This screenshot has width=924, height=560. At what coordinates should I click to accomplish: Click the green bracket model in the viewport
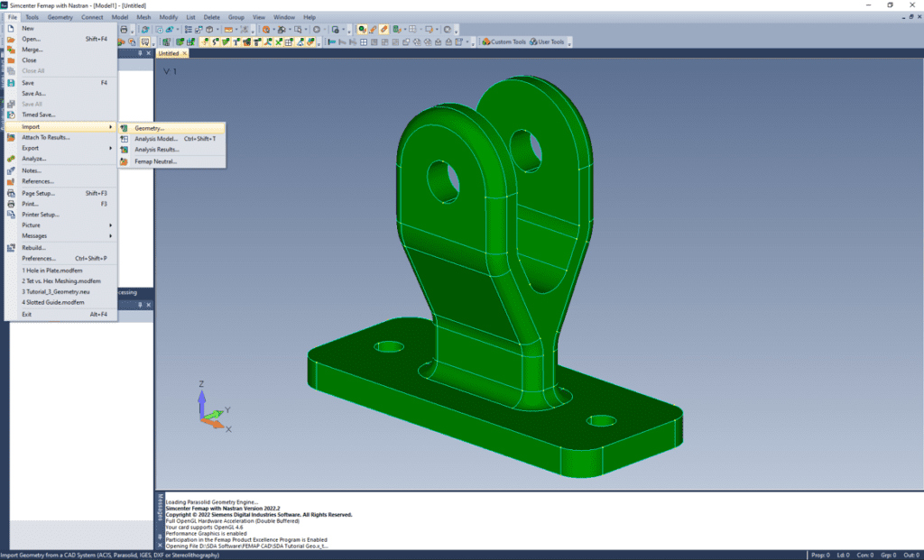pyautogui.click(x=495, y=277)
